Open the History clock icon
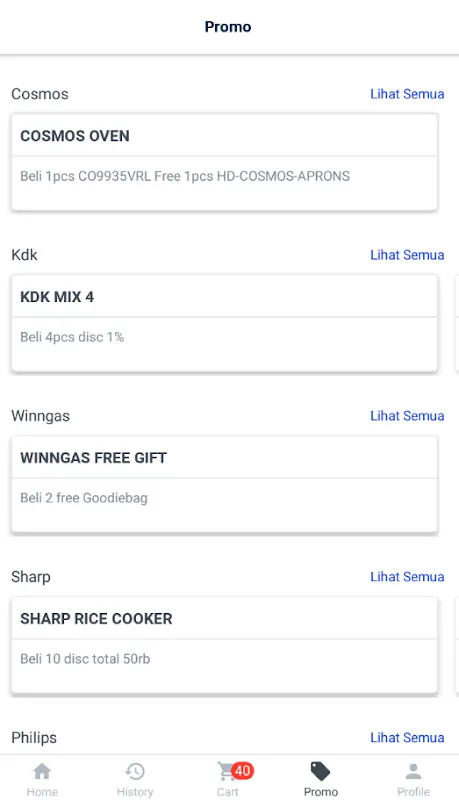Screen dimensions: 459x800 coord(135,771)
